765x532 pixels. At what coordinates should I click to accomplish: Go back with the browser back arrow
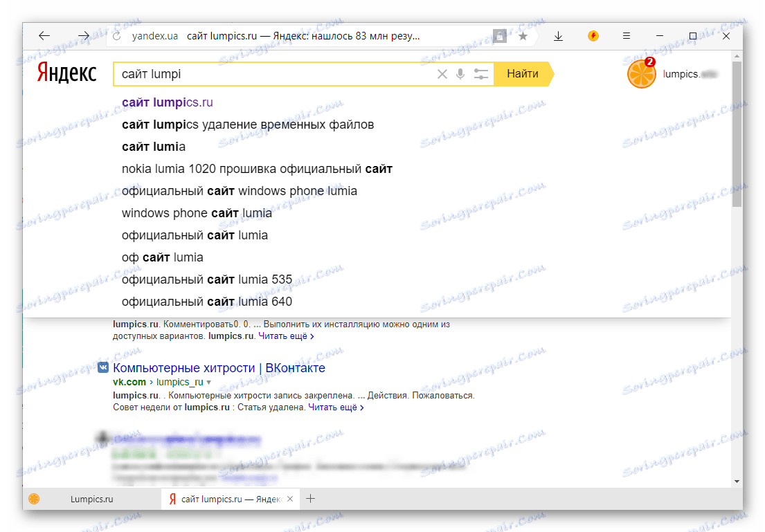44,35
